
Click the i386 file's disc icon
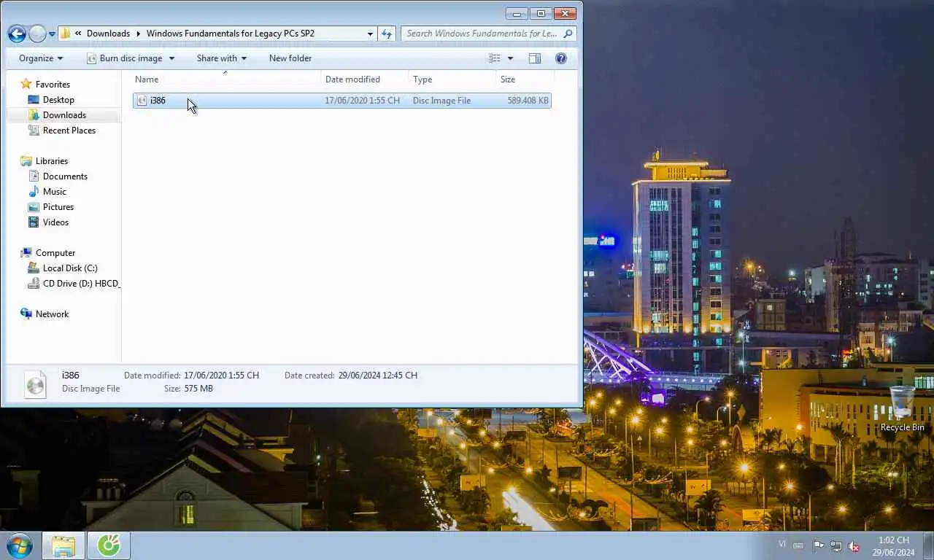coord(142,101)
